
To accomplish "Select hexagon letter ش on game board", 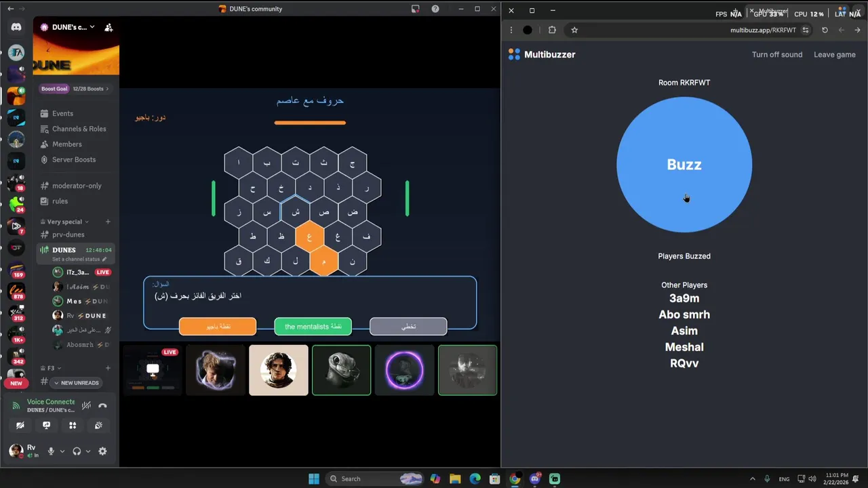I will (x=296, y=212).
